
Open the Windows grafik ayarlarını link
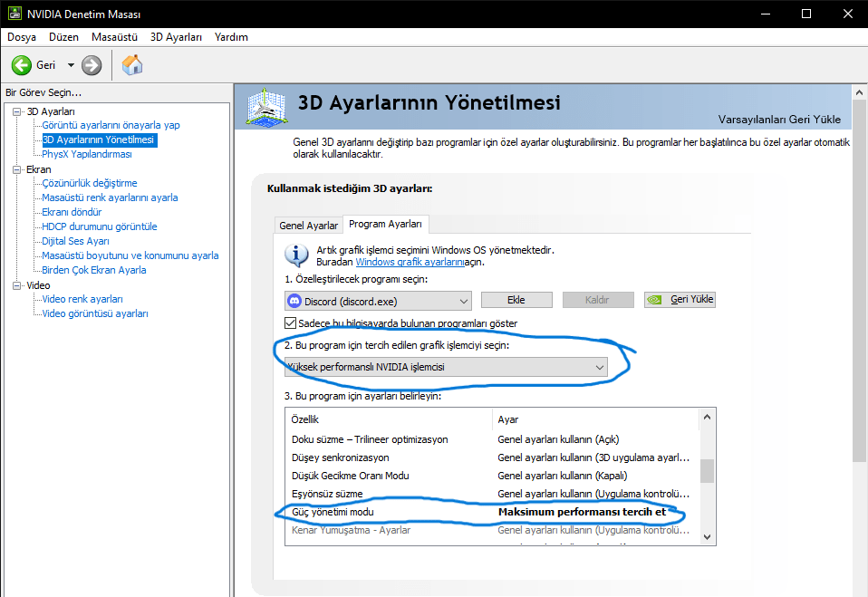point(410,262)
